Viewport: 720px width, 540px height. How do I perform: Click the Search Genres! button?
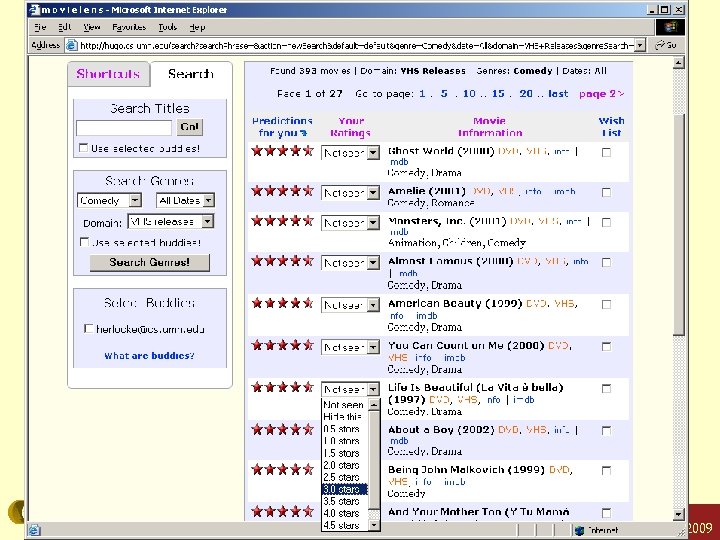coord(150,263)
